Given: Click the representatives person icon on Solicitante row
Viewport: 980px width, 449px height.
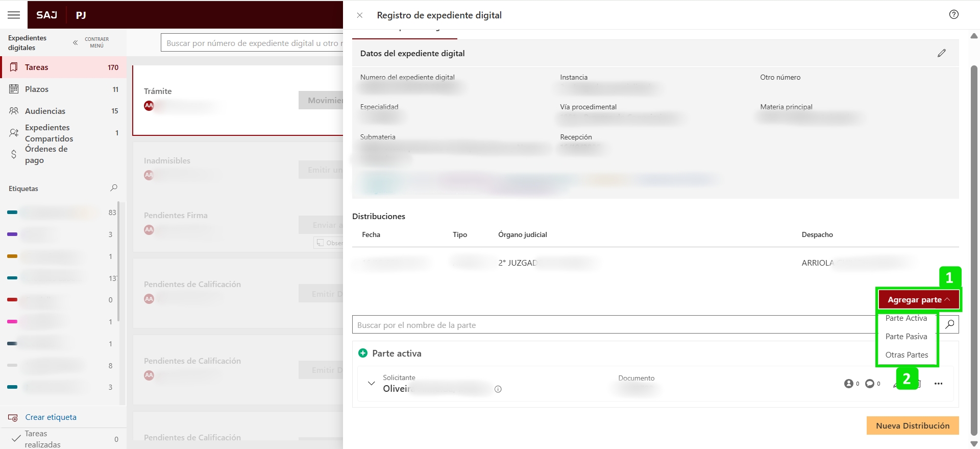Looking at the screenshot, I should [x=849, y=384].
